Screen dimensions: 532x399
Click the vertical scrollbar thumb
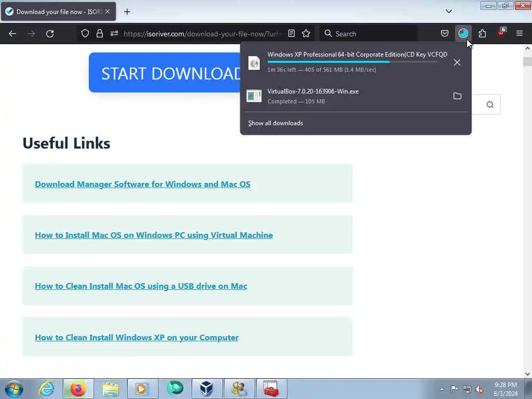(x=528, y=61)
